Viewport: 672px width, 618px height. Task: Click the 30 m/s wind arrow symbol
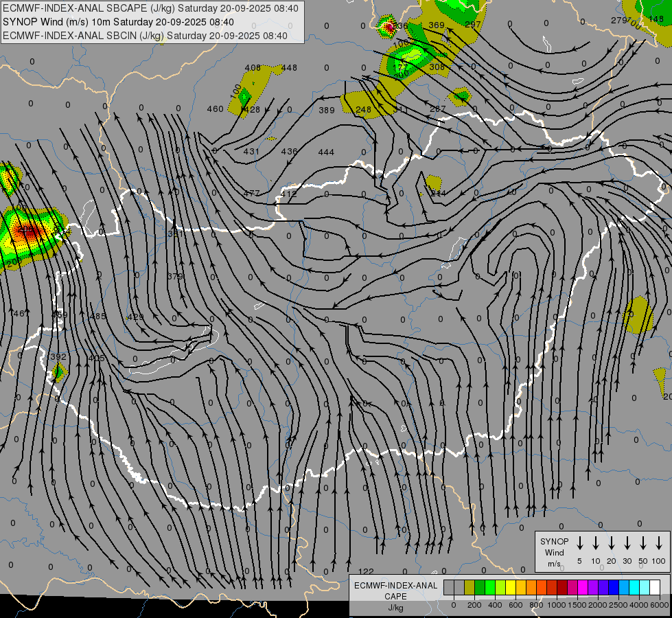[627, 542]
